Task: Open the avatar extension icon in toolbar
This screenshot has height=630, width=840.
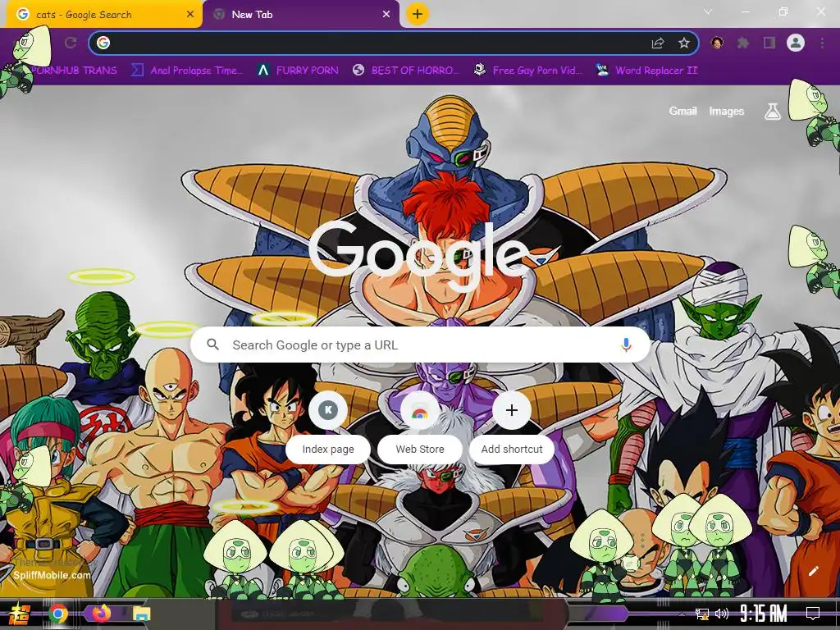Action: (717, 43)
